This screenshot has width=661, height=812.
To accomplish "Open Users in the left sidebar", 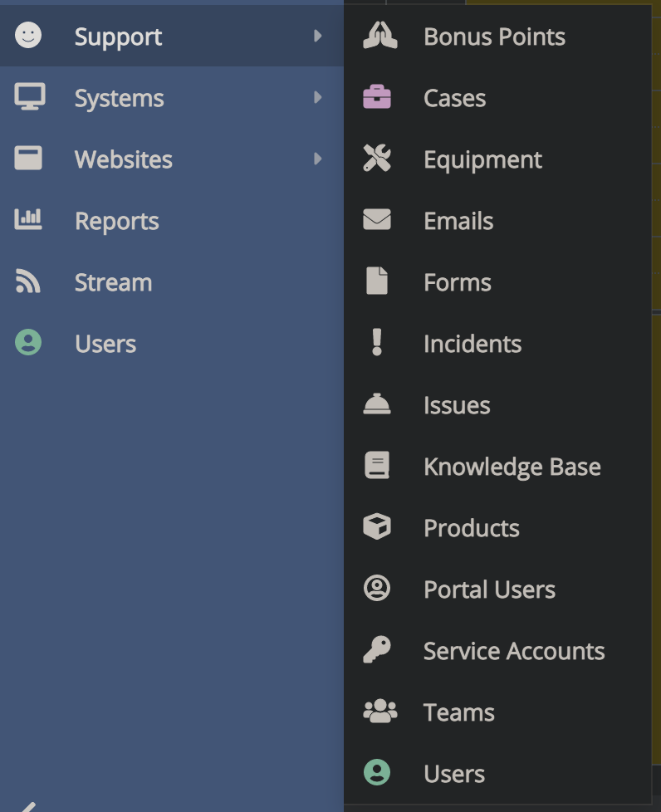I will tap(105, 344).
